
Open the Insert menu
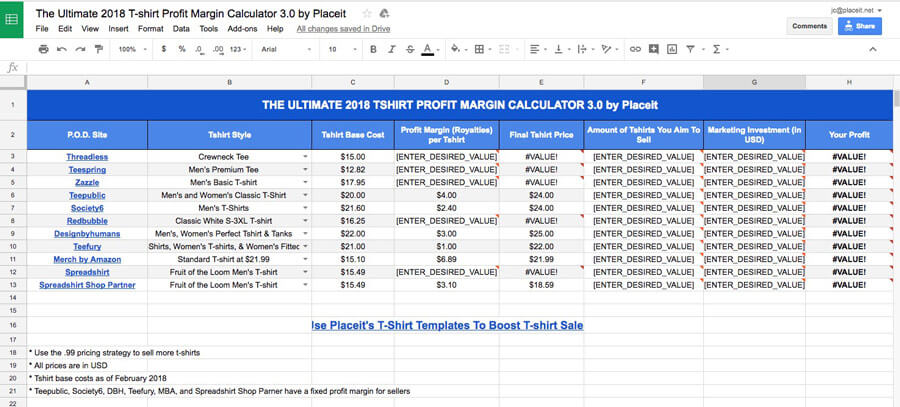[x=118, y=29]
